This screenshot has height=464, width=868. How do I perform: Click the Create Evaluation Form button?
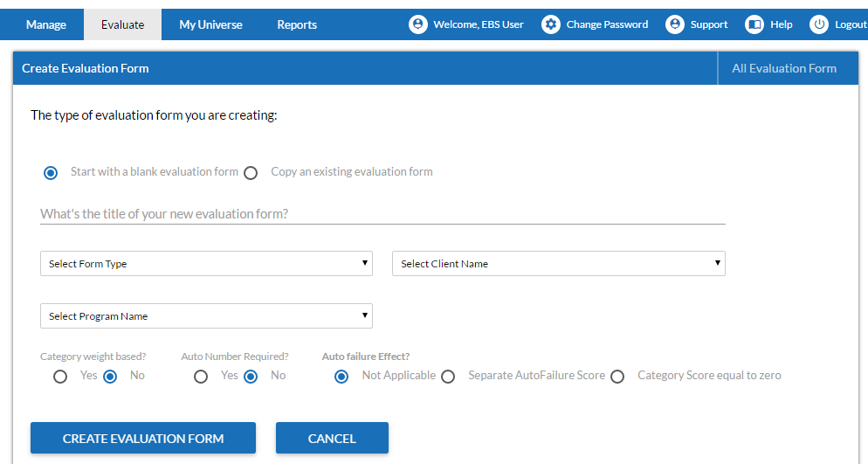143,438
